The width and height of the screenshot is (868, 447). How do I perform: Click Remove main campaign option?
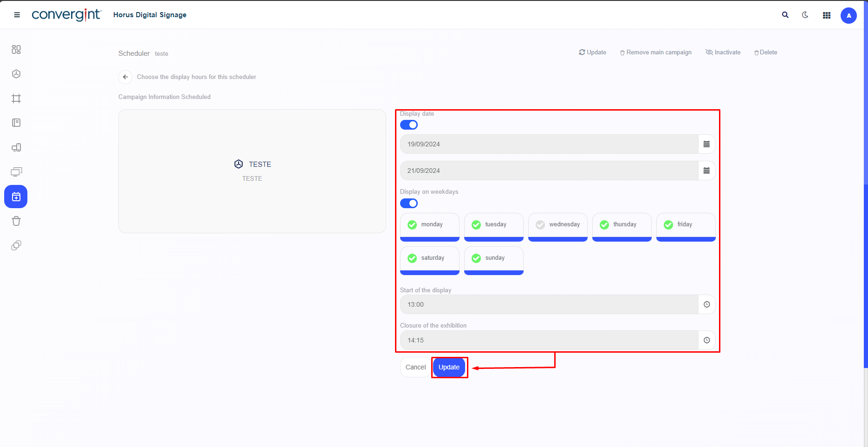click(x=655, y=53)
